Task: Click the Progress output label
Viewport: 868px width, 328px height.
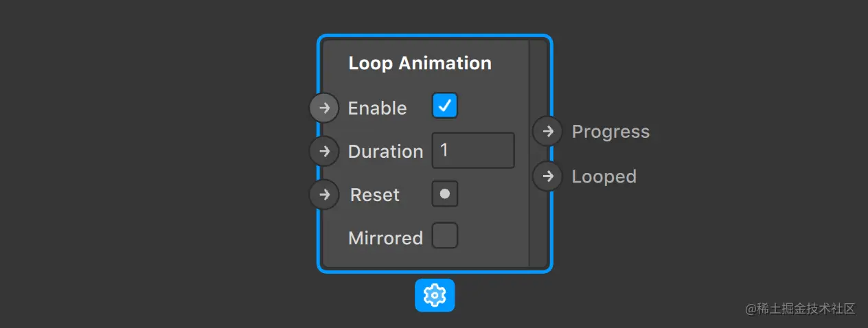Action: (610, 132)
